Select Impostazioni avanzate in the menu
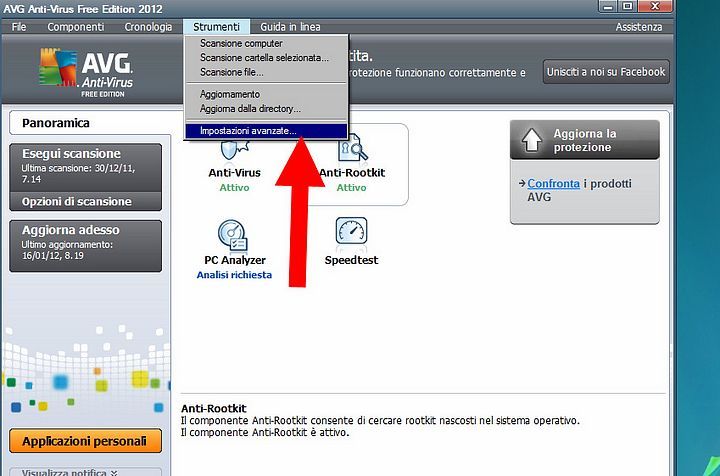Image resolution: width=720 pixels, height=476 pixels. tap(266, 131)
